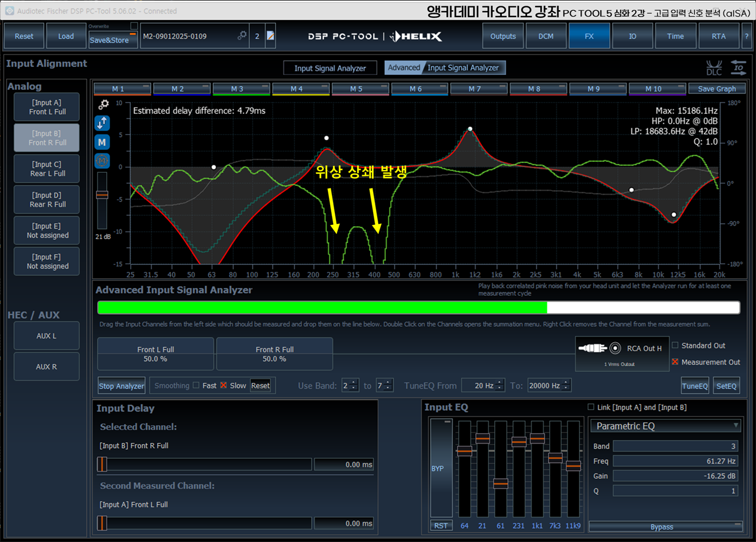Select the AUX R input
This screenshot has width=756, height=542.
[46, 367]
